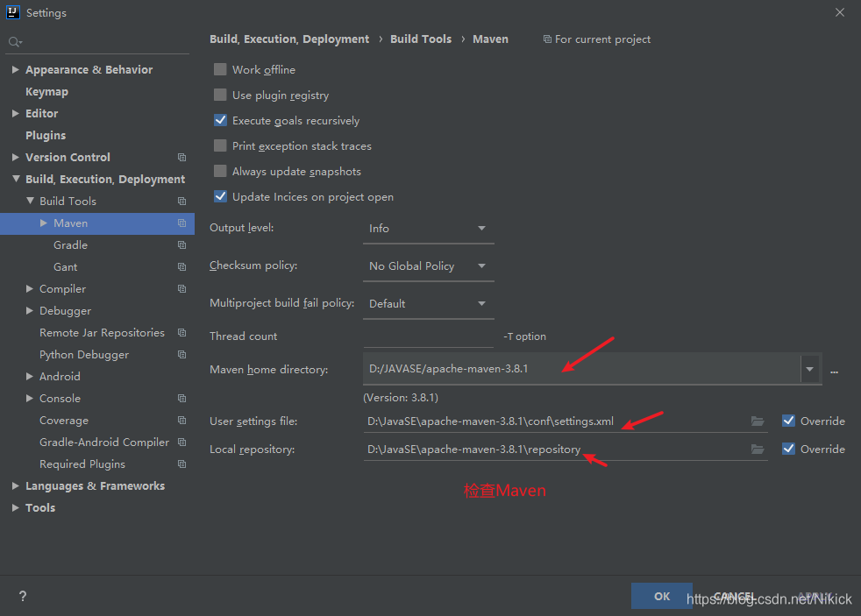Screen dimensions: 861x616
Task: Open help via question mark icon
Action: pyautogui.click(x=23, y=596)
